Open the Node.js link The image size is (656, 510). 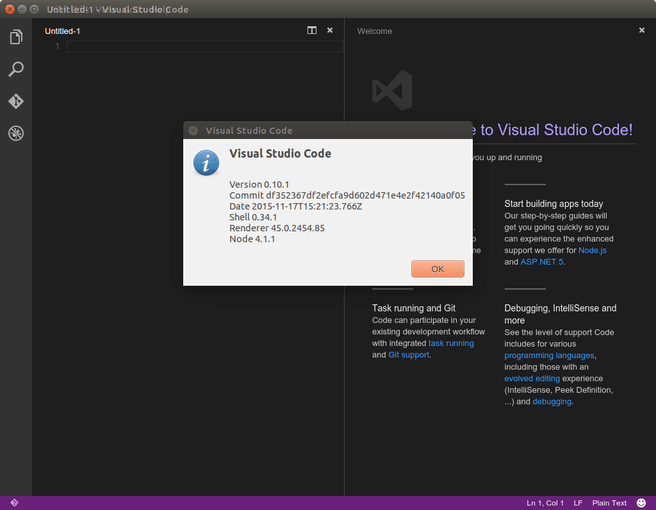coord(591,249)
